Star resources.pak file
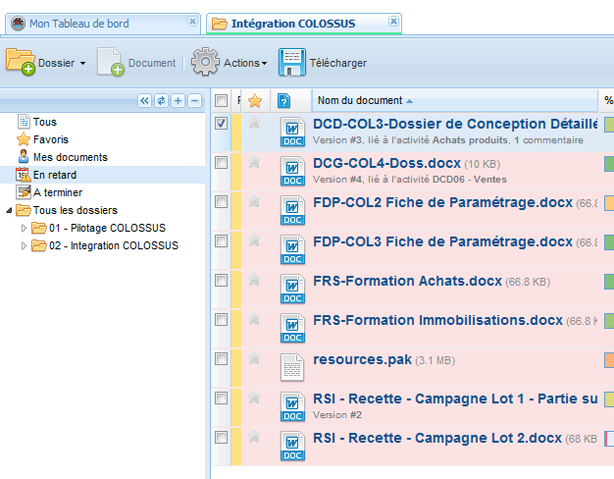 [255, 358]
